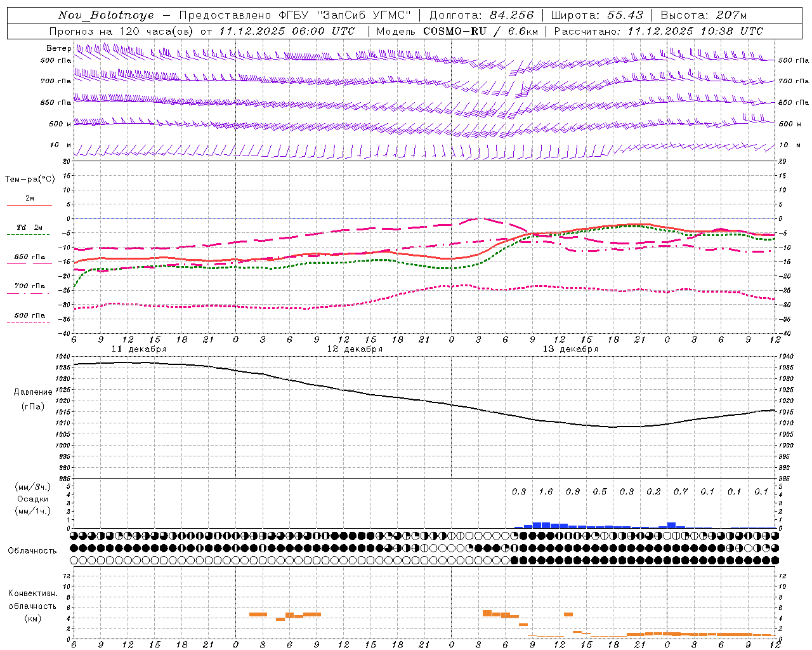Click the '700 гПа' label in temperature legend
This screenshot has width=812, height=650.
point(30,286)
